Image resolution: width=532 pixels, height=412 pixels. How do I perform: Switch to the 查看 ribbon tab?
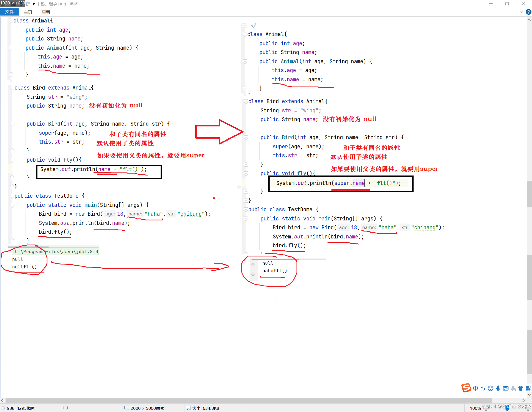pos(46,12)
